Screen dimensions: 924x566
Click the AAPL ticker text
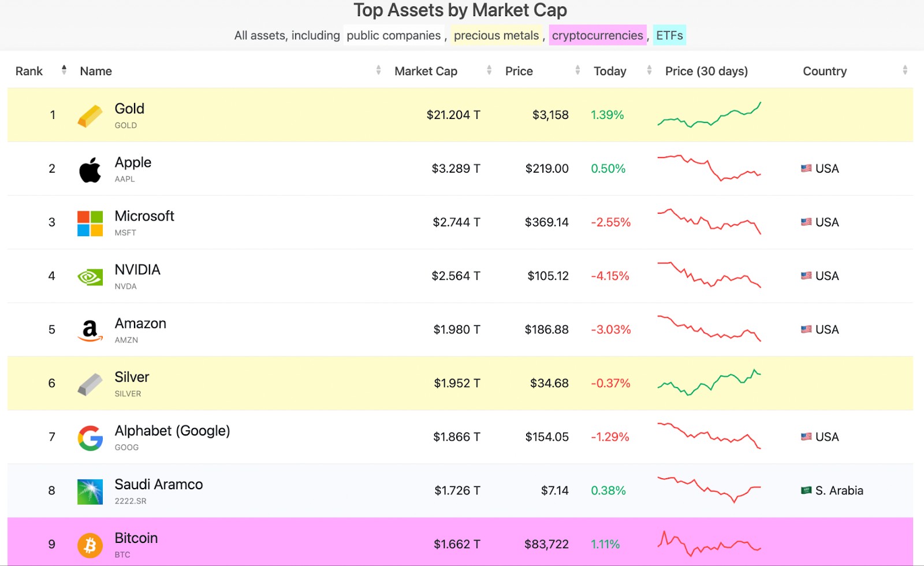click(125, 179)
